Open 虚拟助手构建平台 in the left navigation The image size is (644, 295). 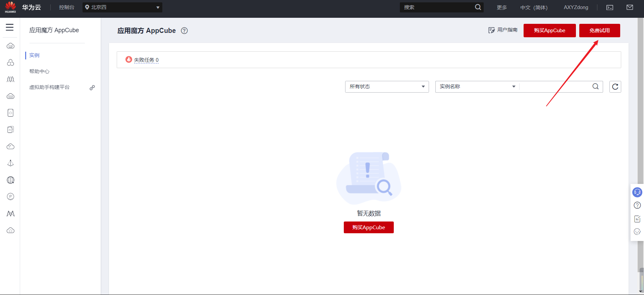pyautogui.click(x=49, y=87)
